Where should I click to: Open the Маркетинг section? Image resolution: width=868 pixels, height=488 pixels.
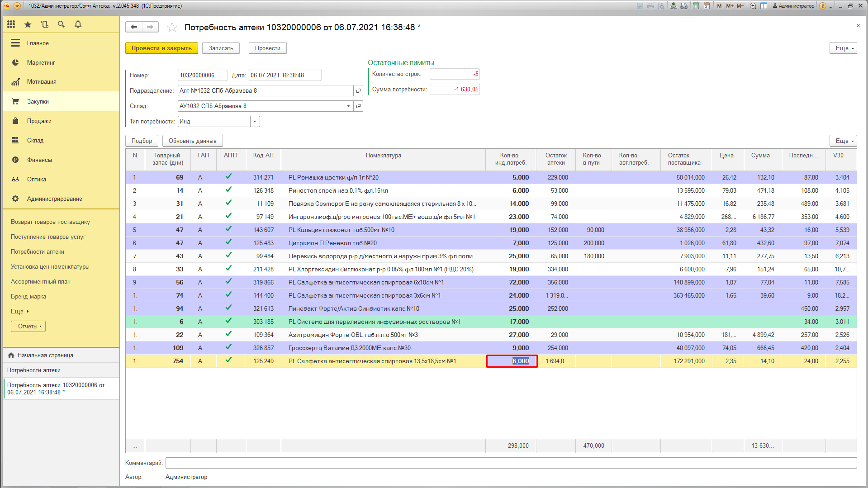[x=41, y=63]
